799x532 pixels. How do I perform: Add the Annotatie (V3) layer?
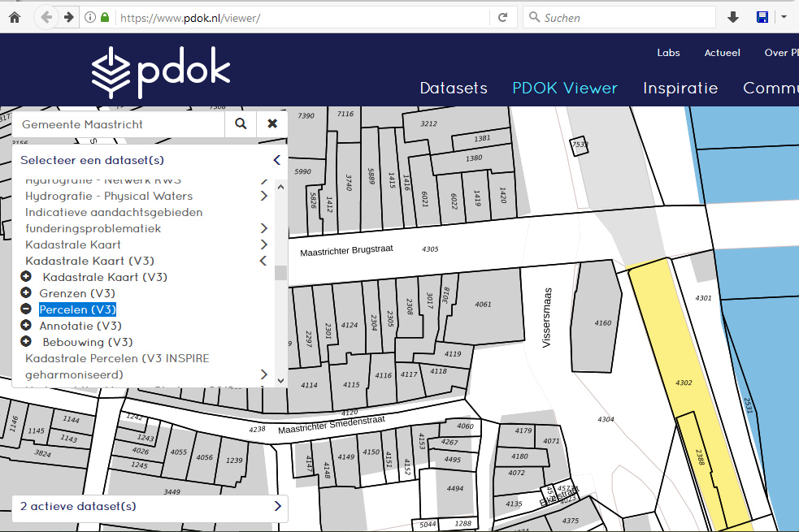coord(26,326)
